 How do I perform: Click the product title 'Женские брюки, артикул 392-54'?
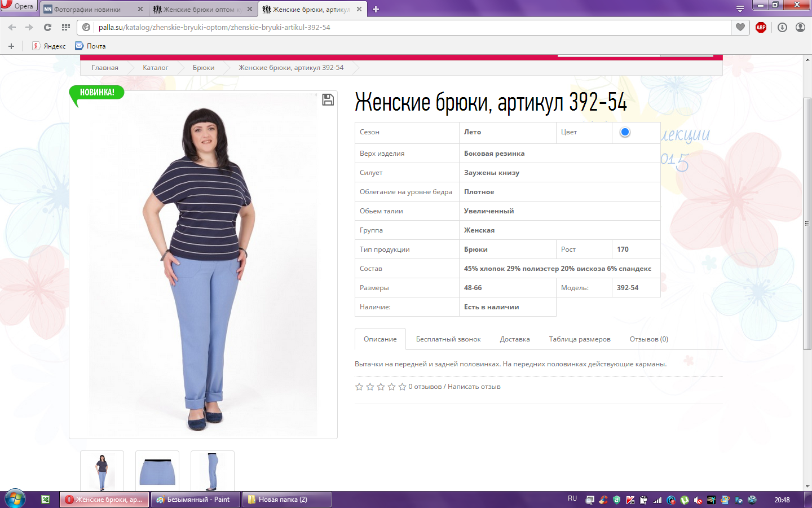(x=491, y=103)
